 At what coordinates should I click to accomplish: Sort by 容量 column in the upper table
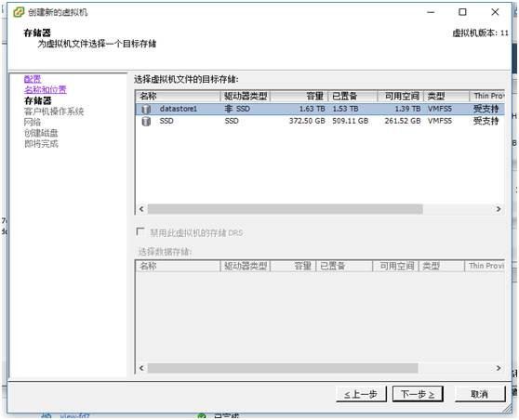(x=299, y=97)
